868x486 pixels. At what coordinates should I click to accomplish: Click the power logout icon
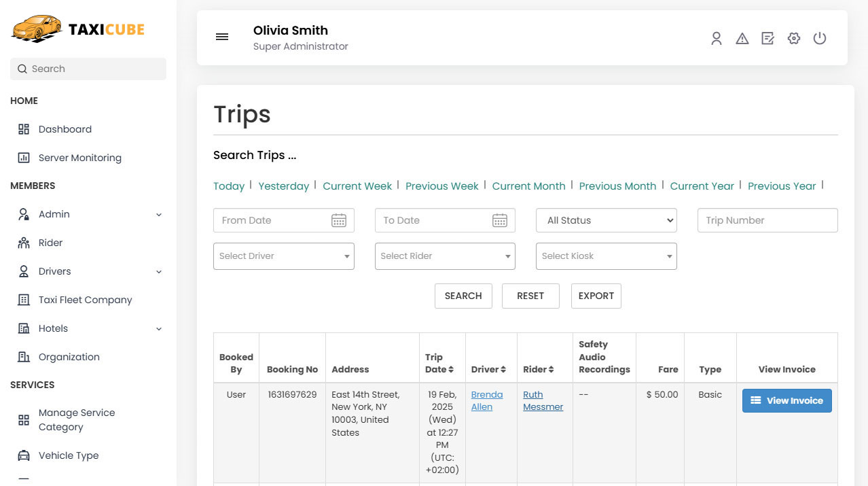tap(819, 39)
